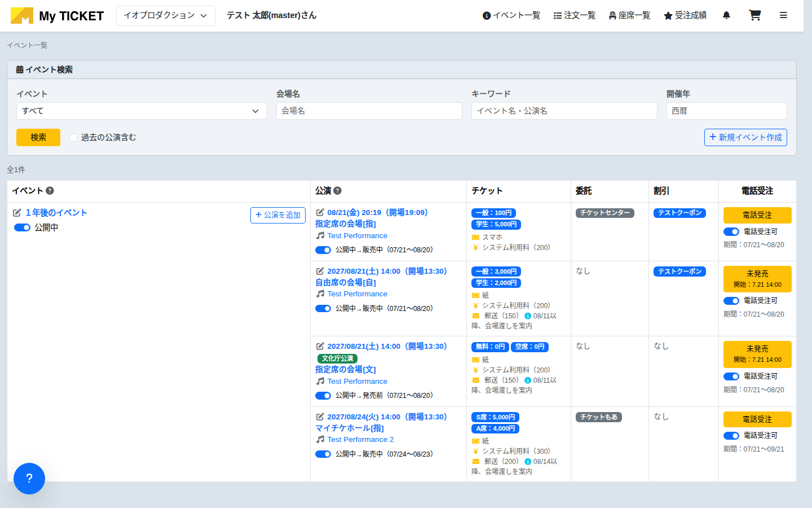The image size is (812, 508).
Task: Click edit icon for 自由席の会場[自] performance row
Action: [320, 271]
